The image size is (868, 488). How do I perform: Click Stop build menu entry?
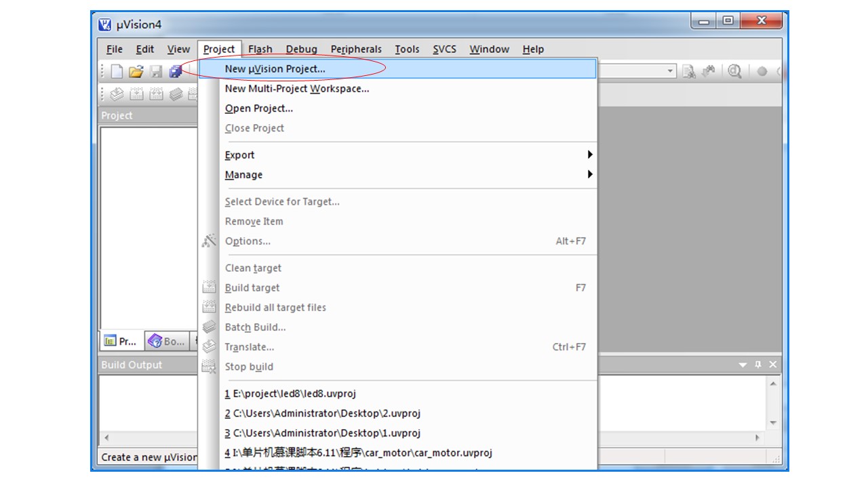398,366
